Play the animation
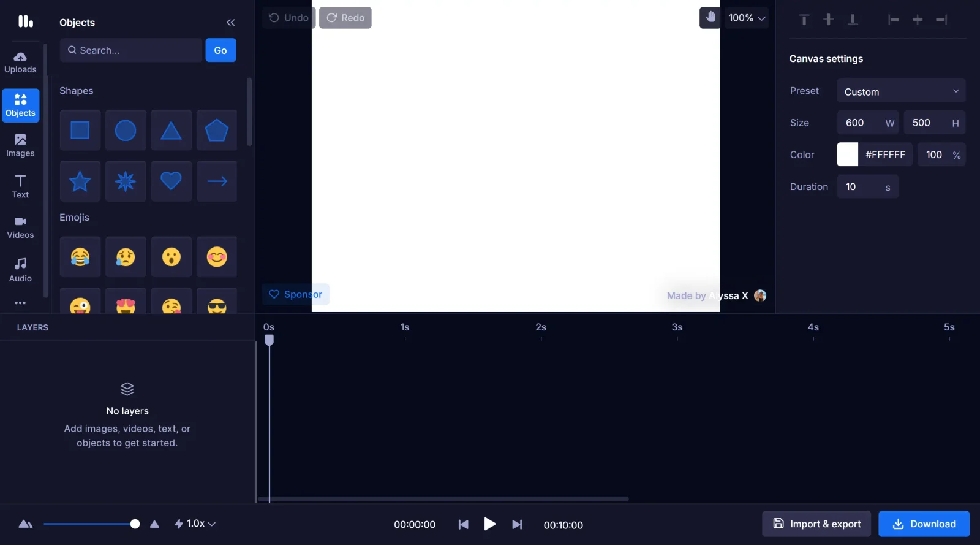The height and width of the screenshot is (545, 980). (x=490, y=524)
